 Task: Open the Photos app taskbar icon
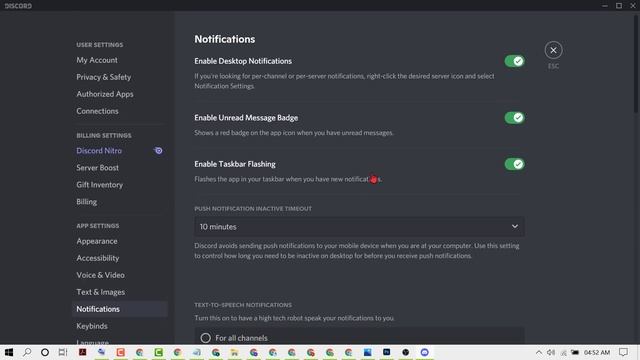coord(367,352)
